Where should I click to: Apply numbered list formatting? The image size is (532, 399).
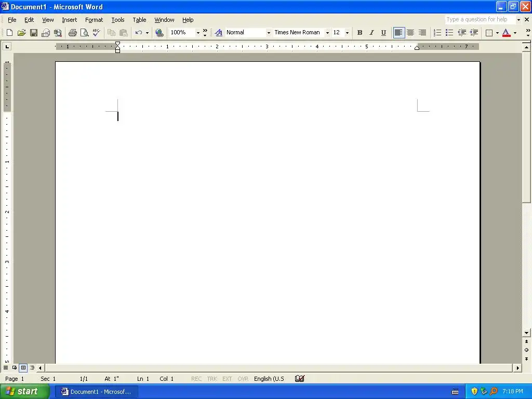[437, 33]
